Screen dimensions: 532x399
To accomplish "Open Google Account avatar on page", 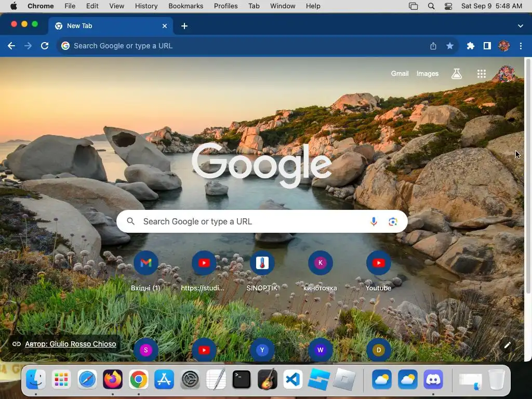I will 506,74.
